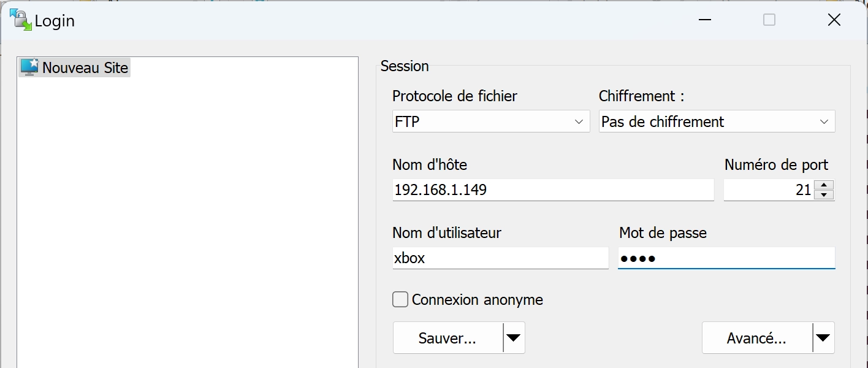Click the WinSCP Login lock icon in the title bar
The height and width of the screenshot is (368, 868).
pos(21,20)
